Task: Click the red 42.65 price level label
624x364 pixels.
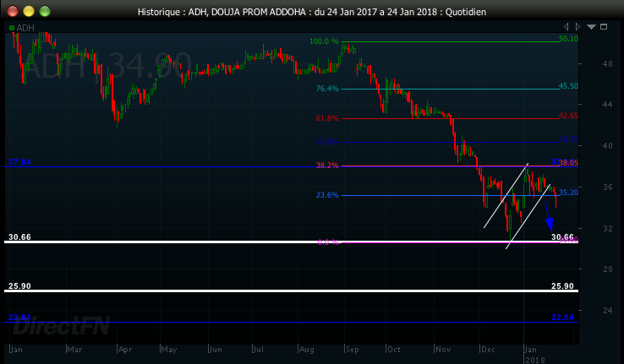Action: tap(567, 116)
